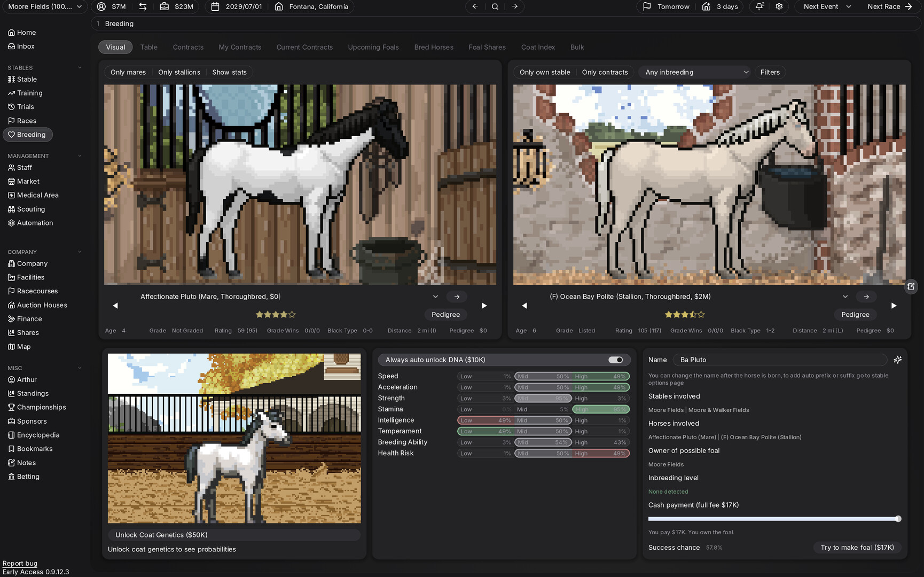Collapse the STABLES sidebar section
This screenshot has height=577, width=924.
[x=80, y=68]
